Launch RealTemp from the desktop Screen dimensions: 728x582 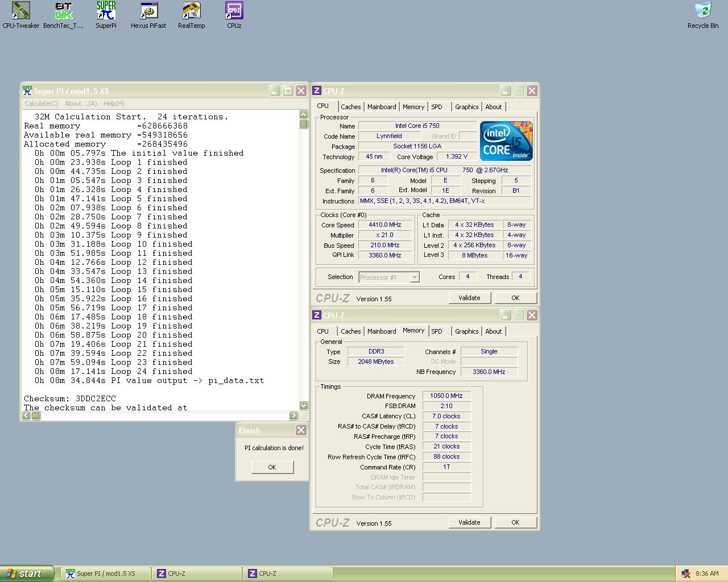[191, 11]
